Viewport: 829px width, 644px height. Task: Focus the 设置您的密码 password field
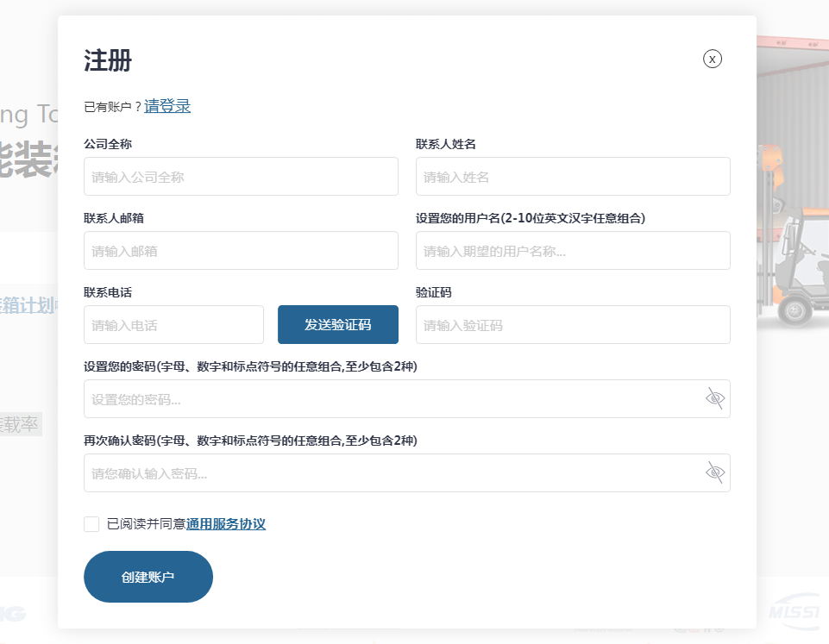point(388,399)
